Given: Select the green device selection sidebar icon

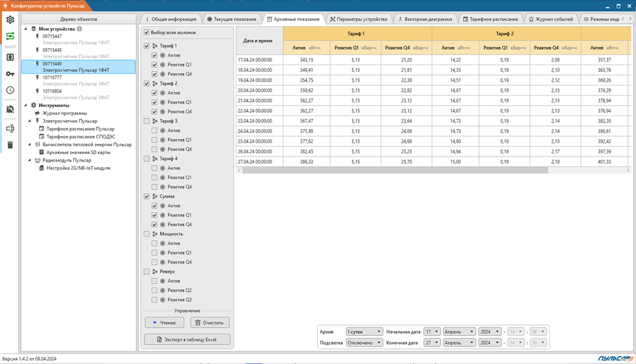Looking at the screenshot, I should point(10,37).
